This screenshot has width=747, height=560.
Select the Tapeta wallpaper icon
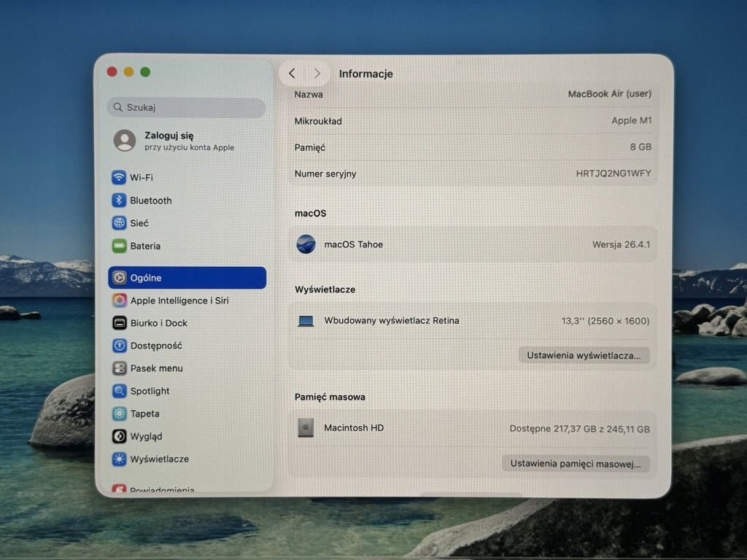[119, 413]
